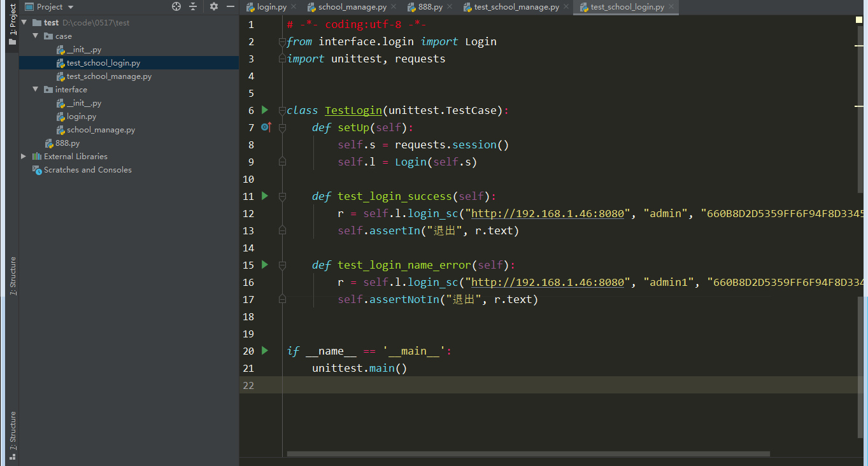Collapse the case folder
Image resolution: width=868 pixels, height=466 pixels.
click(36, 36)
